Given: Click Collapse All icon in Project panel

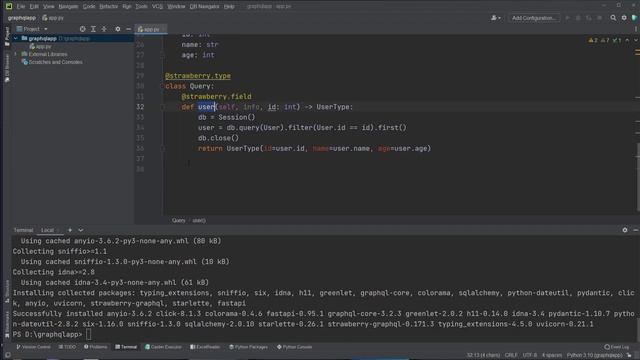Looking at the screenshot, I should [x=104, y=29].
